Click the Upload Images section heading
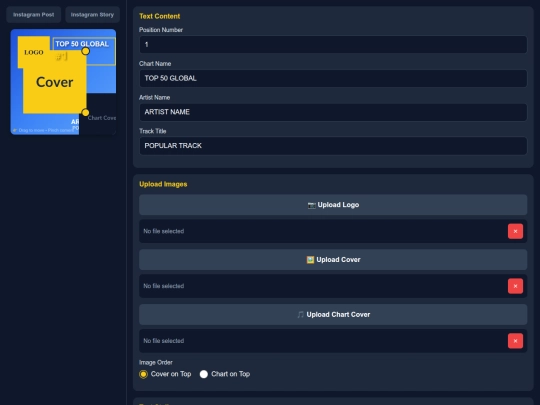The image size is (540, 405). point(163,184)
